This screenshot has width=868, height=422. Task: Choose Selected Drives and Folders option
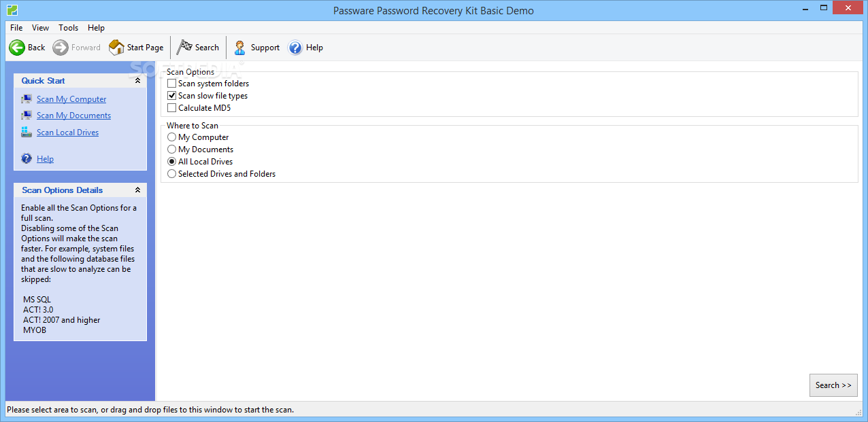click(x=172, y=174)
